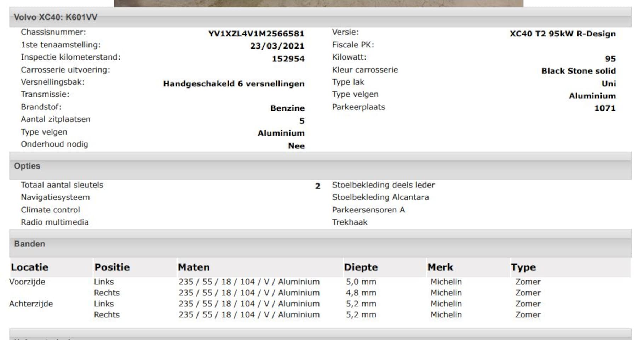This screenshot has width=644, height=340.
Task: Click the 'Brandstof:' label
Action: [x=41, y=107]
